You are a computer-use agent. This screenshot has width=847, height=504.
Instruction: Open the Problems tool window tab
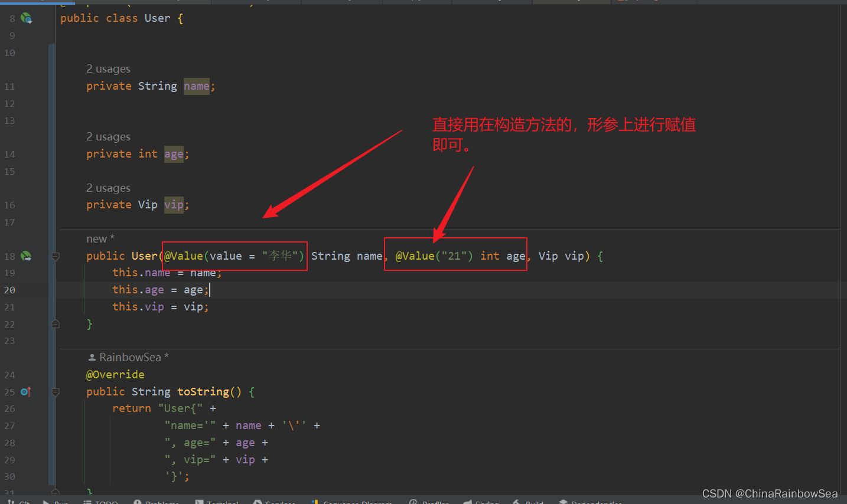coord(157,502)
